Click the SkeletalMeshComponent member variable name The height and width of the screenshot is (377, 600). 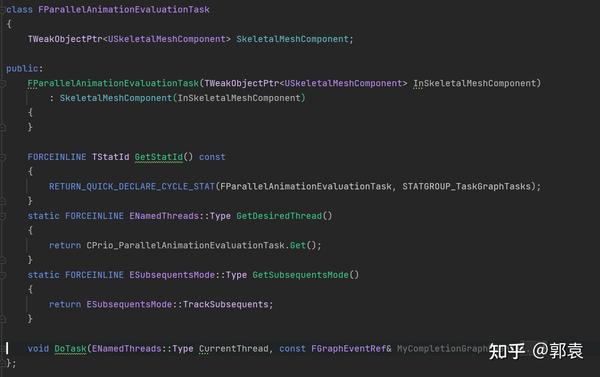tap(292, 39)
